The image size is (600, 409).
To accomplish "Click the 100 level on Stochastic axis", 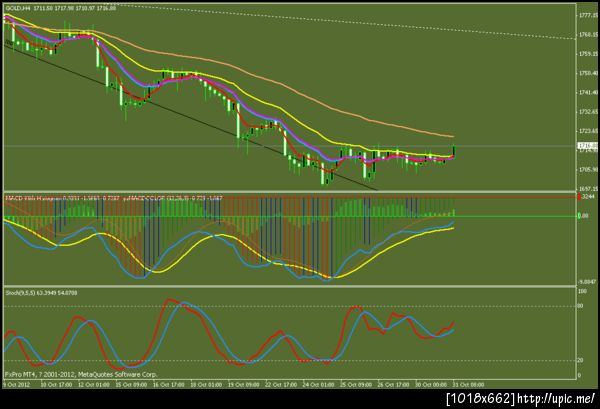I will click(582, 291).
